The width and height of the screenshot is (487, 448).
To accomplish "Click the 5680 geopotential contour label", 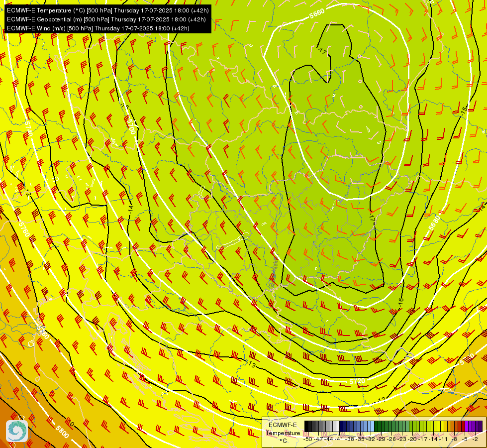I will coord(434,223).
